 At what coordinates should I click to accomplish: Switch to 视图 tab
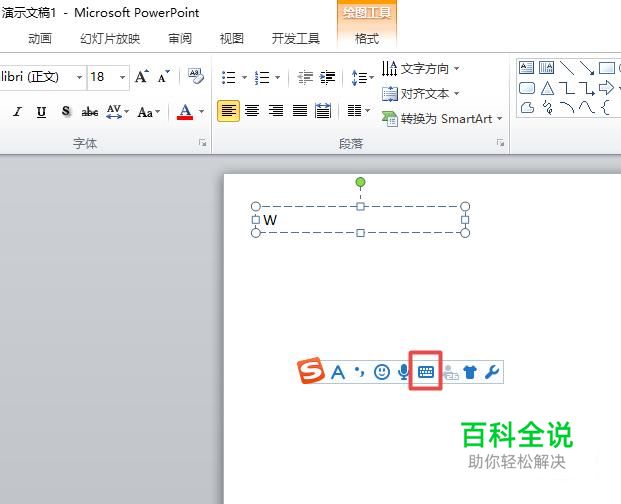pyautogui.click(x=231, y=39)
